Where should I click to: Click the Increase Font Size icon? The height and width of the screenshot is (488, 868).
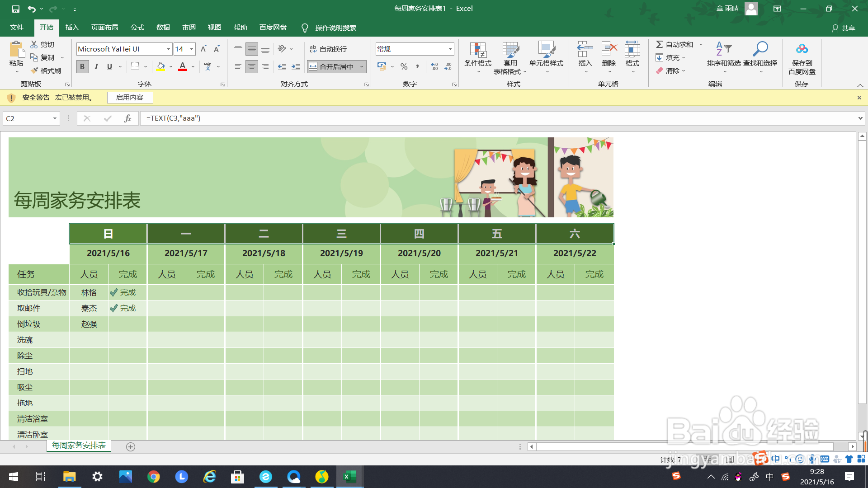pyautogui.click(x=203, y=49)
